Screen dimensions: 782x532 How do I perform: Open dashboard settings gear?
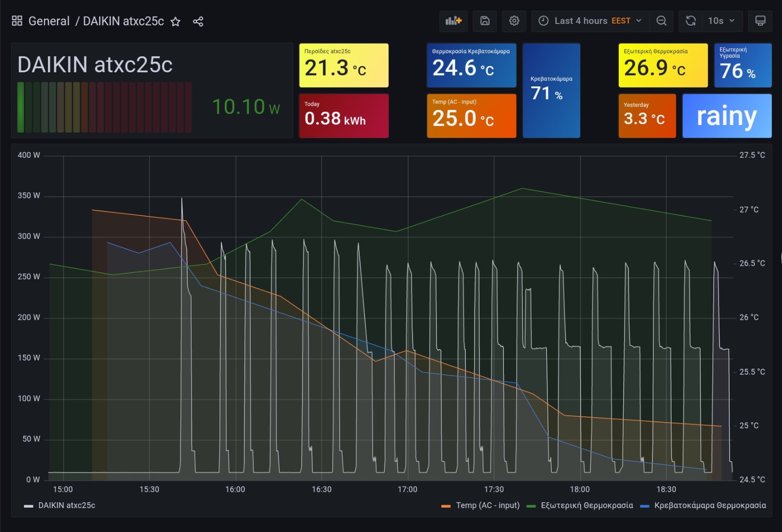click(514, 21)
